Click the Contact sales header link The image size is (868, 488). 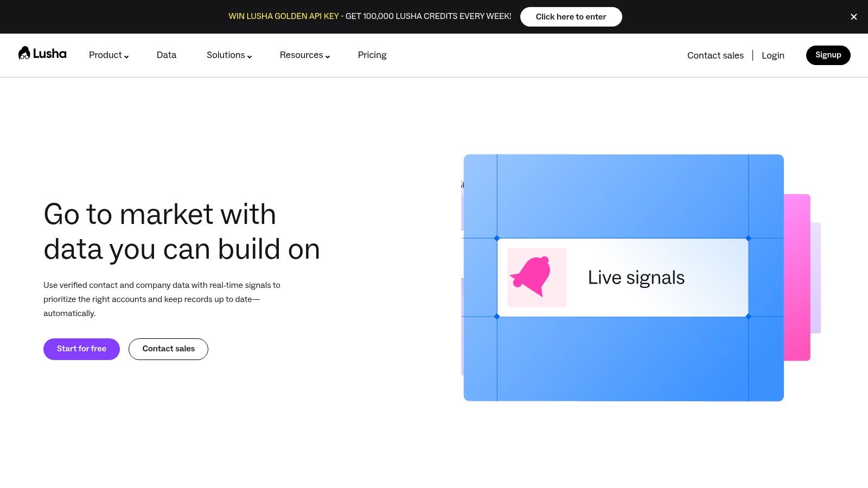tap(715, 55)
